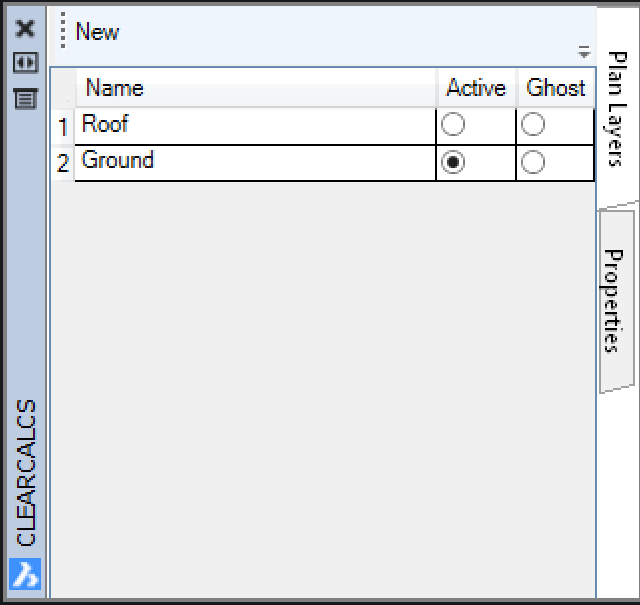Click the auto-hide panel icon with arrows

26,62
